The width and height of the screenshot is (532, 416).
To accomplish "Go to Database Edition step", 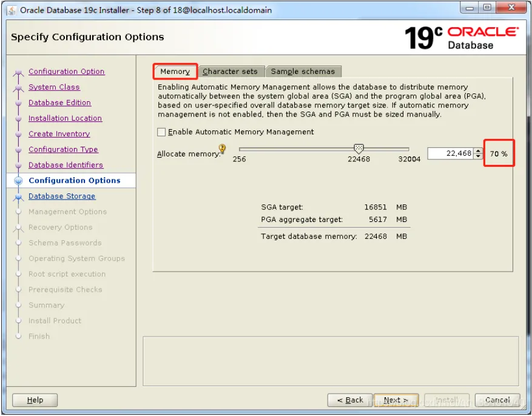I will point(59,102).
